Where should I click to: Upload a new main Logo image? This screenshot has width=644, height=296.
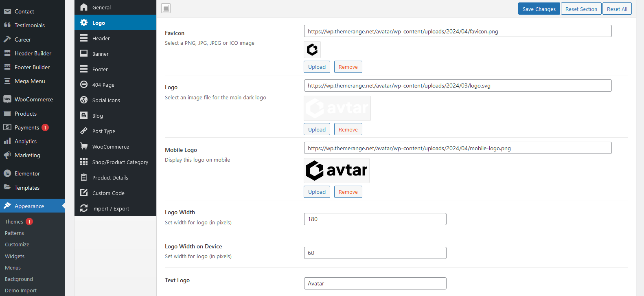tap(317, 129)
